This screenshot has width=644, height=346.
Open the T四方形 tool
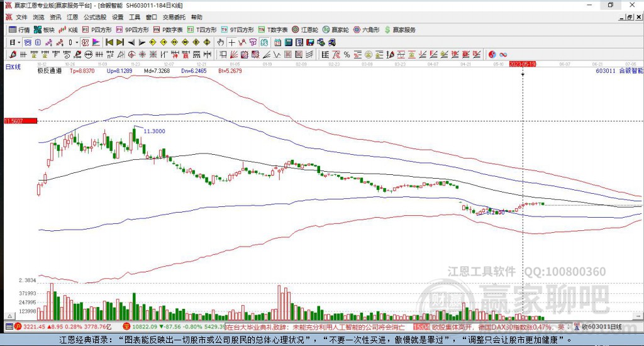[202, 30]
